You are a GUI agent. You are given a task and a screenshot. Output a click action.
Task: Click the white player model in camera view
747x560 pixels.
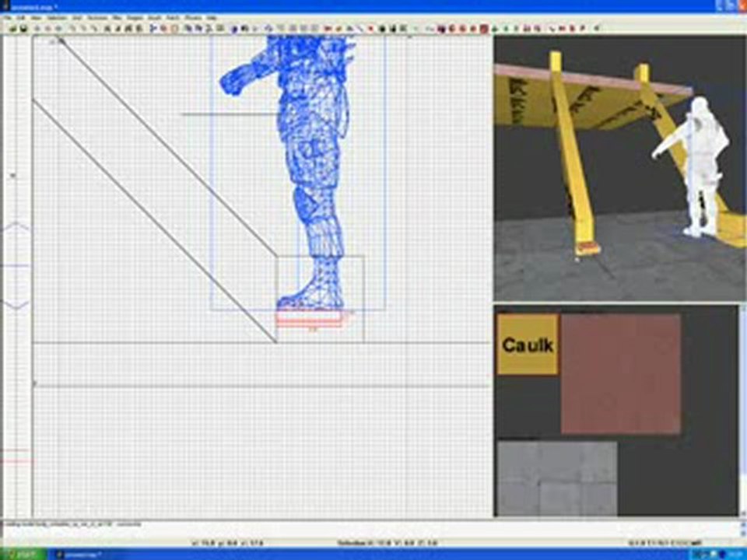[700, 166]
